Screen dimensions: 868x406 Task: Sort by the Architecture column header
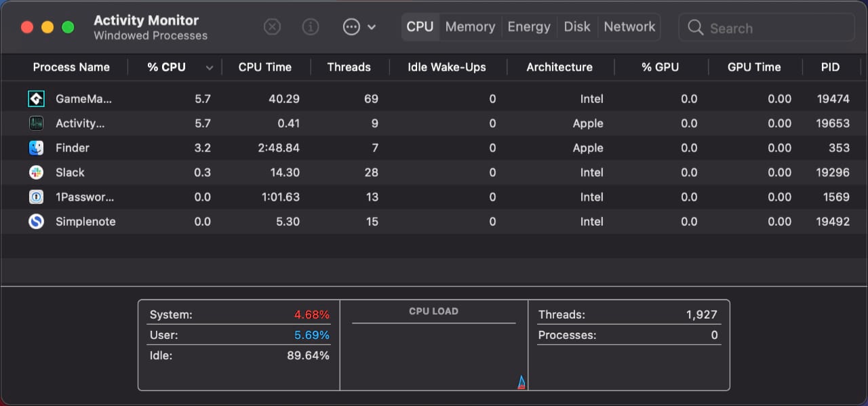(x=559, y=67)
